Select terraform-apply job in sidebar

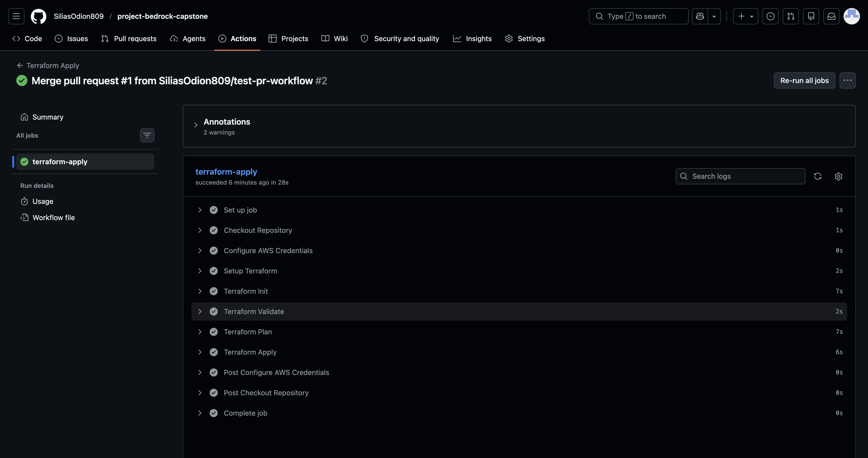(x=85, y=162)
